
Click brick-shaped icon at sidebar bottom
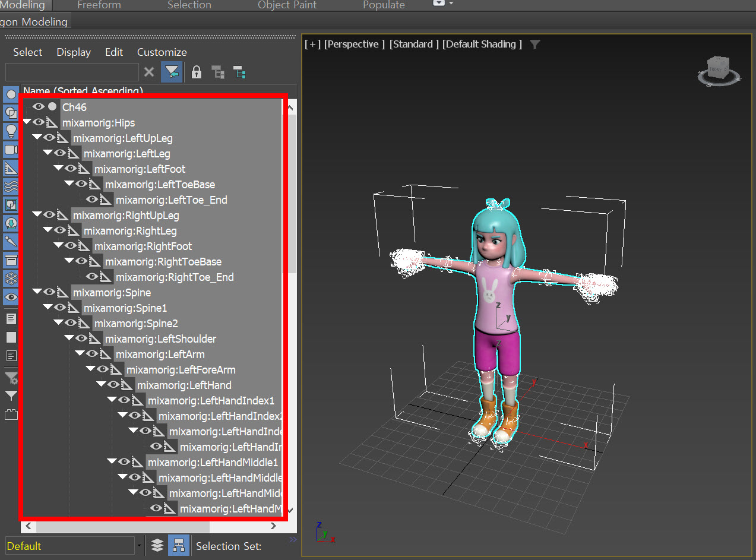click(11, 415)
